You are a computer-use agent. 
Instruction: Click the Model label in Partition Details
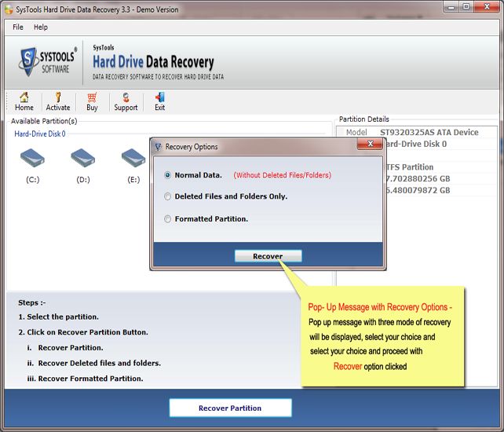pos(356,132)
